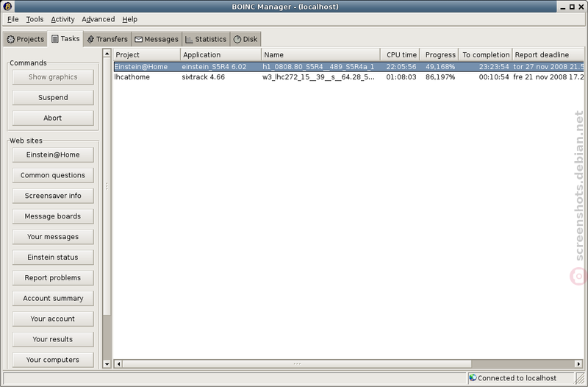Switch to the Transfers tab
The height and width of the screenshot is (387, 588).
(107, 39)
